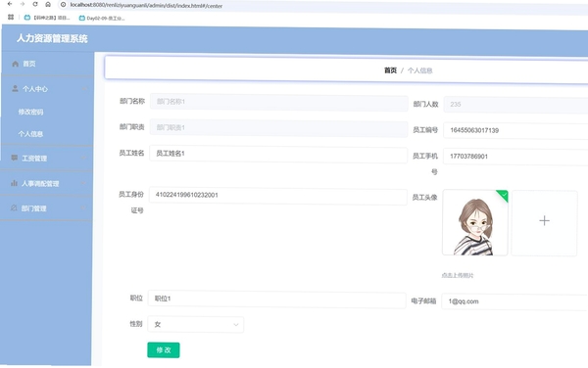Open the 性别 dropdown
The height and width of the screenshot is (368, 588).
pyautogui.click(x=196, y=325)
